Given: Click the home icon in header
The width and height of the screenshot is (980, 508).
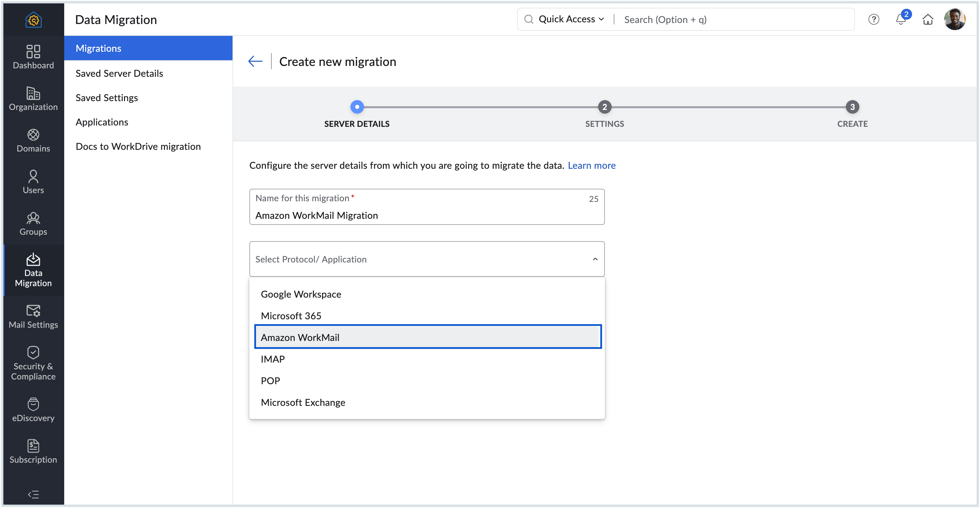Looking at the screenshot, I should [x=928, y=19].
